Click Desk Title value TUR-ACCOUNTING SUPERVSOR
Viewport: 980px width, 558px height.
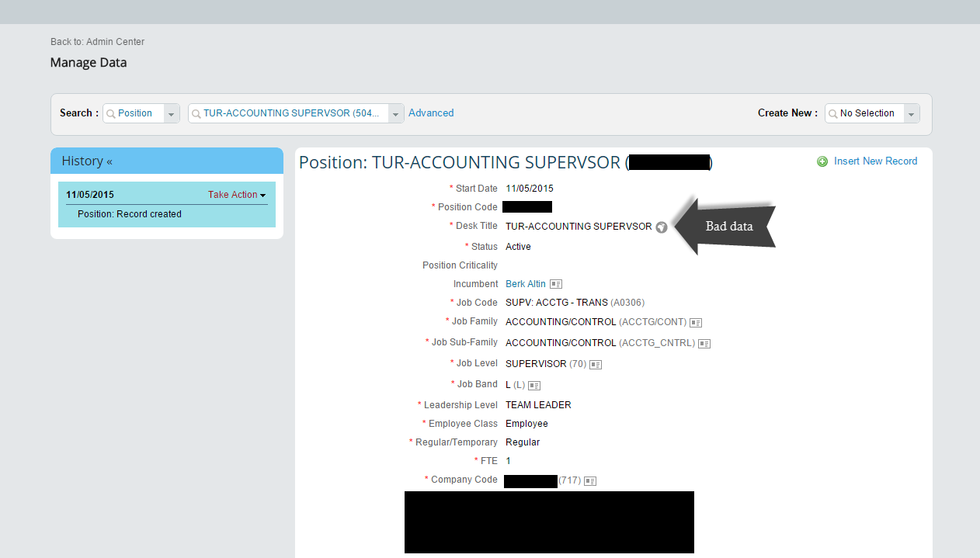tap(579, 227)
